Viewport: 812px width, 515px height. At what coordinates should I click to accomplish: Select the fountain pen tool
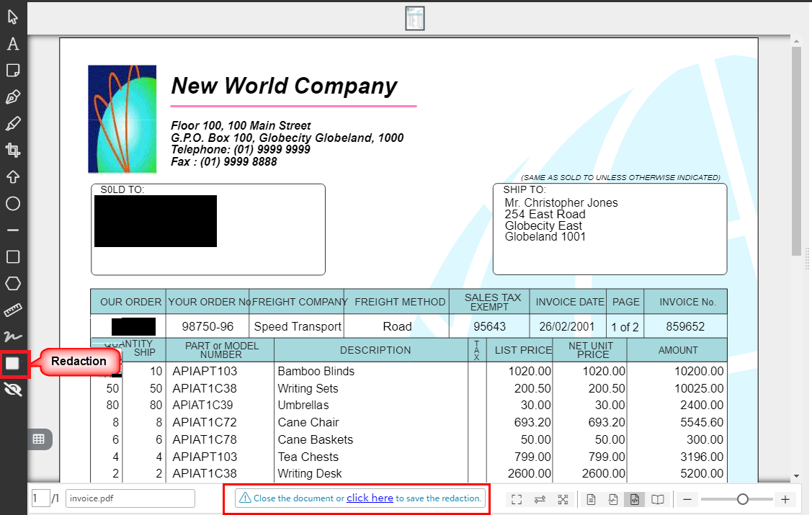tap(13, 97)
